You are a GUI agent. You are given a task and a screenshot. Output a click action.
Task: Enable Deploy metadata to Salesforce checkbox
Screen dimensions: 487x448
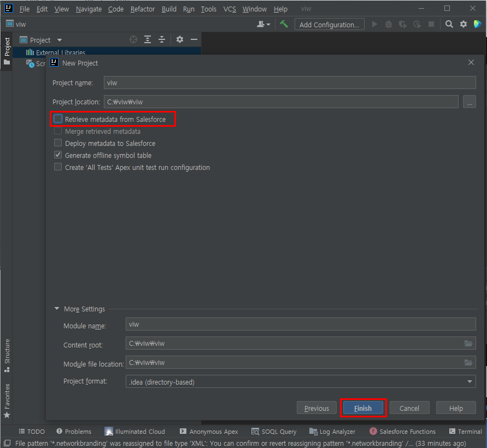[x=58, y=143]
